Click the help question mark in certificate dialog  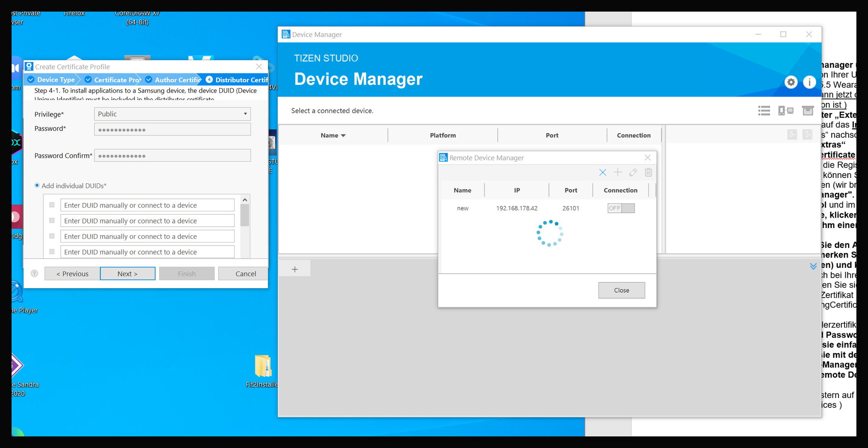pyautogui.click(x=34, y=274)
